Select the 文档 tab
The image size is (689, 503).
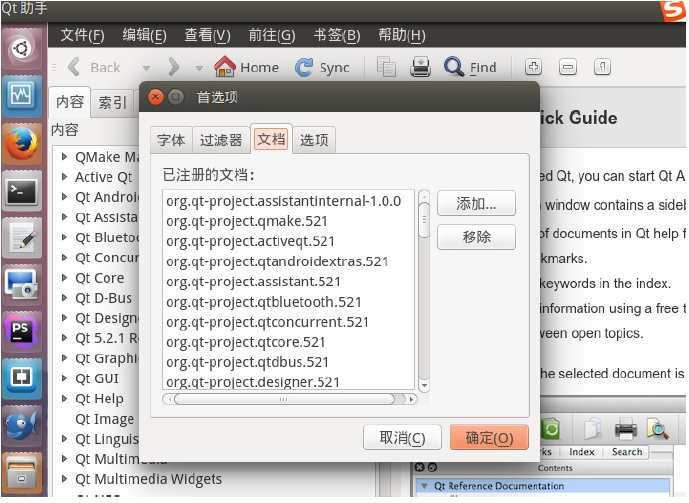271,139
